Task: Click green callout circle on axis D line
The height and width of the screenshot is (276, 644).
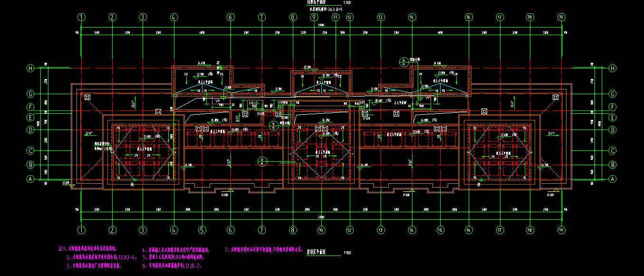Action: tap(273, 126)
